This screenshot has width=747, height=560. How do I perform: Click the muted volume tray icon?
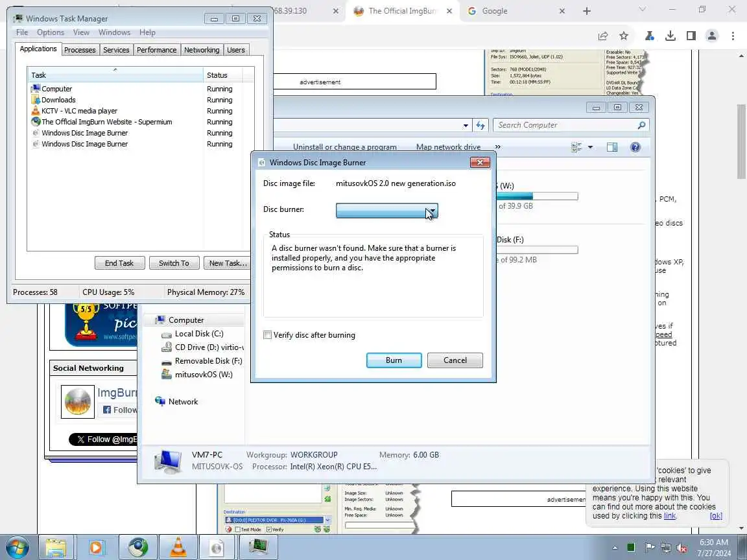pyautogui.click(x=682, y=548)
